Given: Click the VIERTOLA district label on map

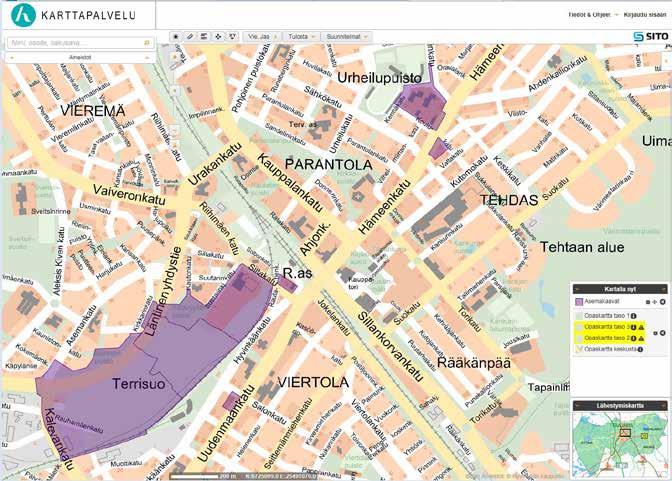Looking at the screenshot, I should 313,382.
